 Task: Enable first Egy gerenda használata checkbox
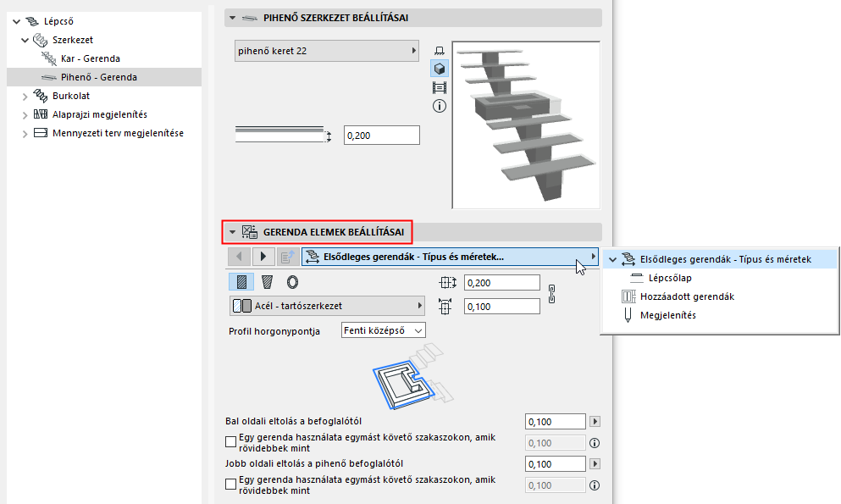(x=230, y=442)
